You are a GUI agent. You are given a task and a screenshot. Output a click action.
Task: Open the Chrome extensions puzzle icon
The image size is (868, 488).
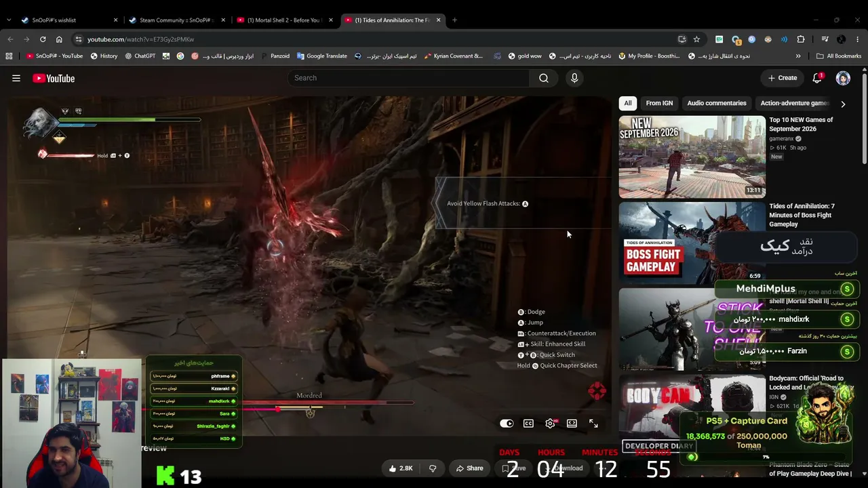tap(801, 39)
